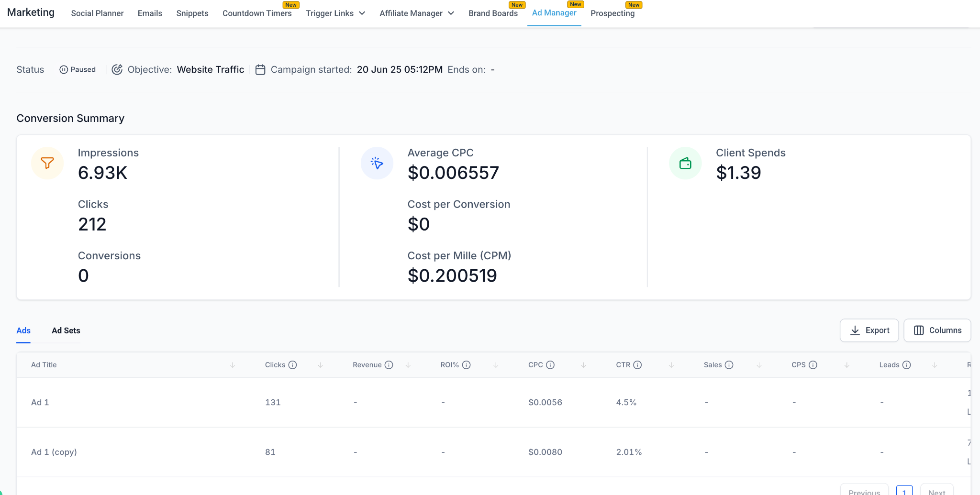
Task: Select the Ad Manager tab
Action: point(554,13)
